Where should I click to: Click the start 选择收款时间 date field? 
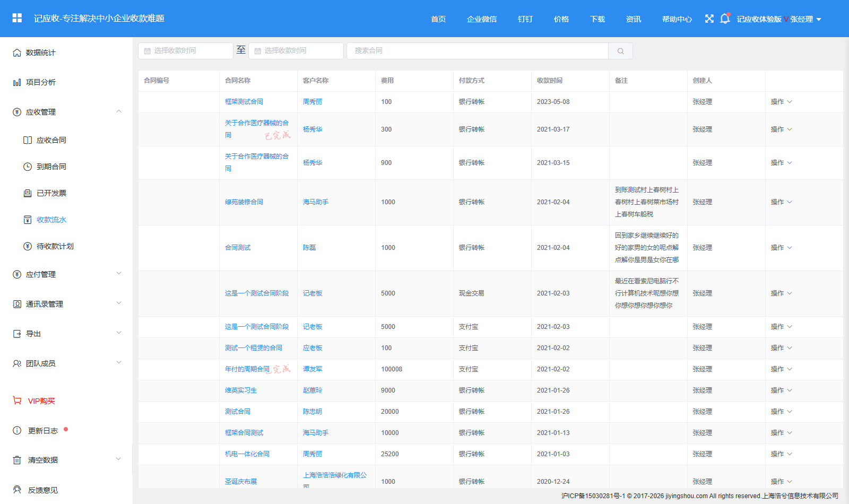point(186,51)
